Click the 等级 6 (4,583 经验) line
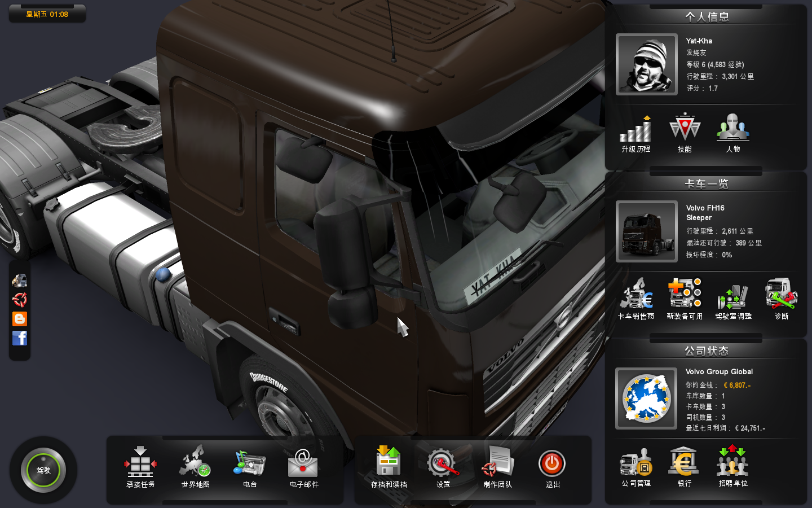Viewport: 812px width, 508px height. tap(715, 64)
